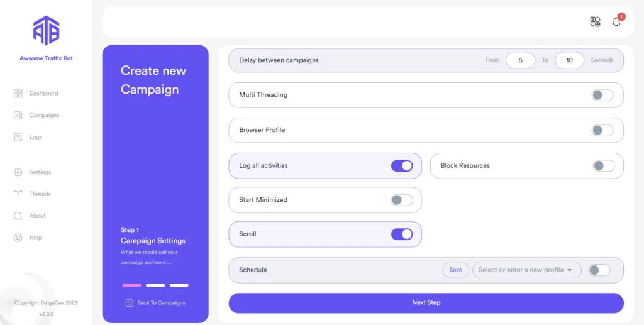Image resolution: width=644 pixels, height=325 pixels.
Task: Toggle the Block Resources switch
Action: tap(603, 166)
